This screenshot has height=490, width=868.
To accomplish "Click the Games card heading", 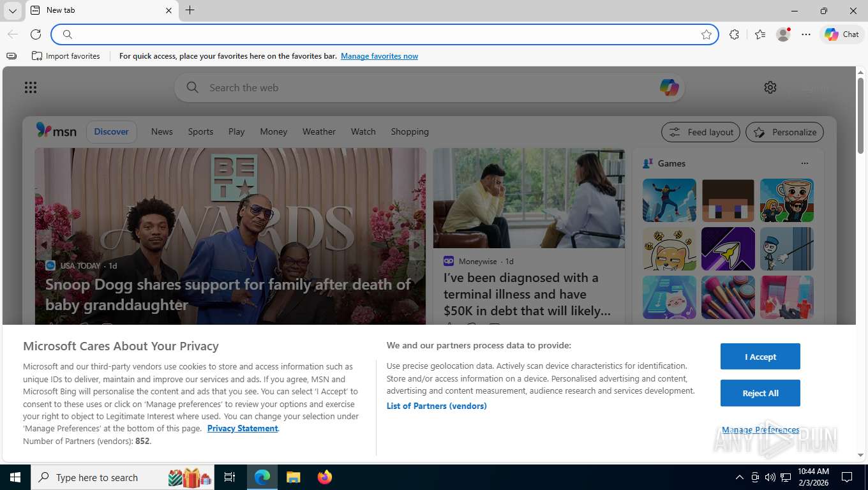I will [x=671, y=163].
